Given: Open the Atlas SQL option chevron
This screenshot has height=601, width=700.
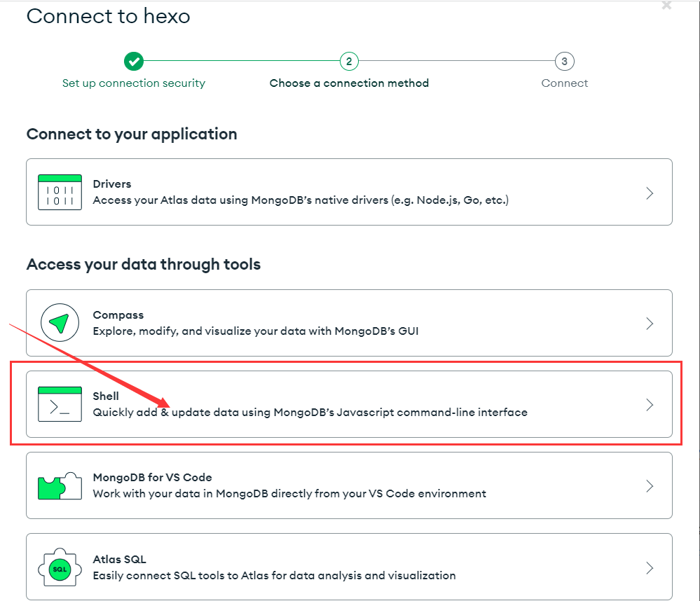Looking at the screenshot, I should pyautogui.click(x=650, y=567).
